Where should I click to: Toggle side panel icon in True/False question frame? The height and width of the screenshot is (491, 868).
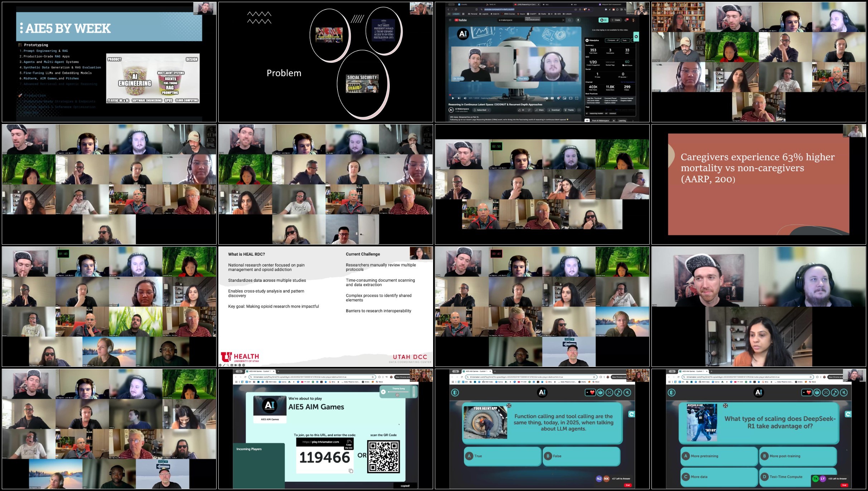(x=455, y=392)
